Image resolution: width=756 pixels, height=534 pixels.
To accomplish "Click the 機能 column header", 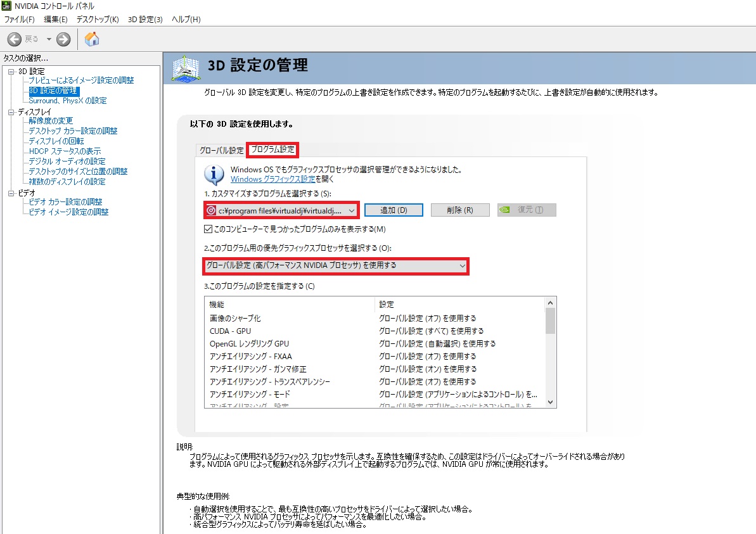I will 290,305.
